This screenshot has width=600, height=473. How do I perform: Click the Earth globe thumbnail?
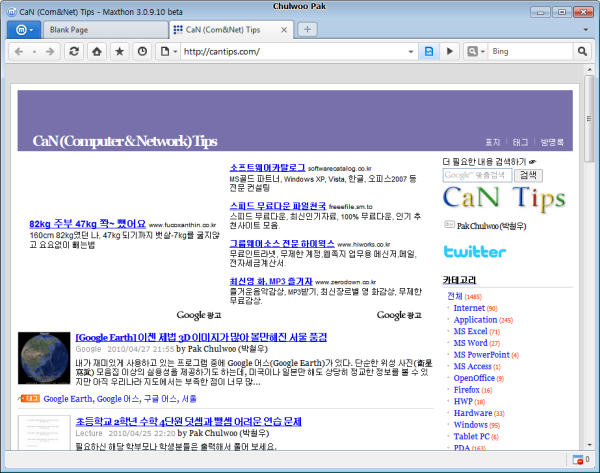44,358
